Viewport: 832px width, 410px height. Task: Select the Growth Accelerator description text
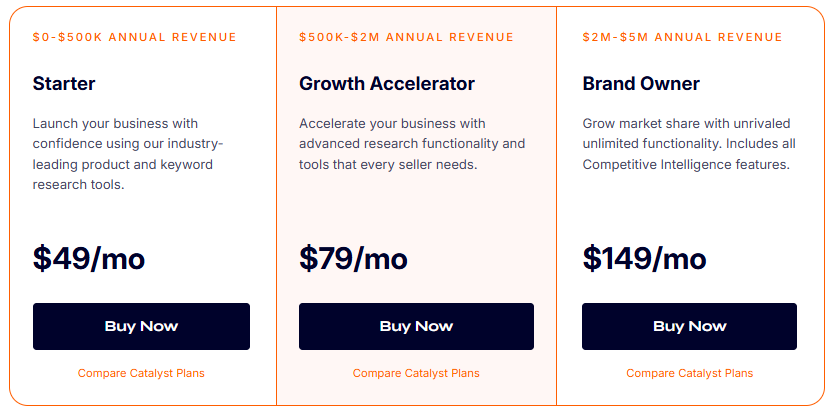[412, 144]
